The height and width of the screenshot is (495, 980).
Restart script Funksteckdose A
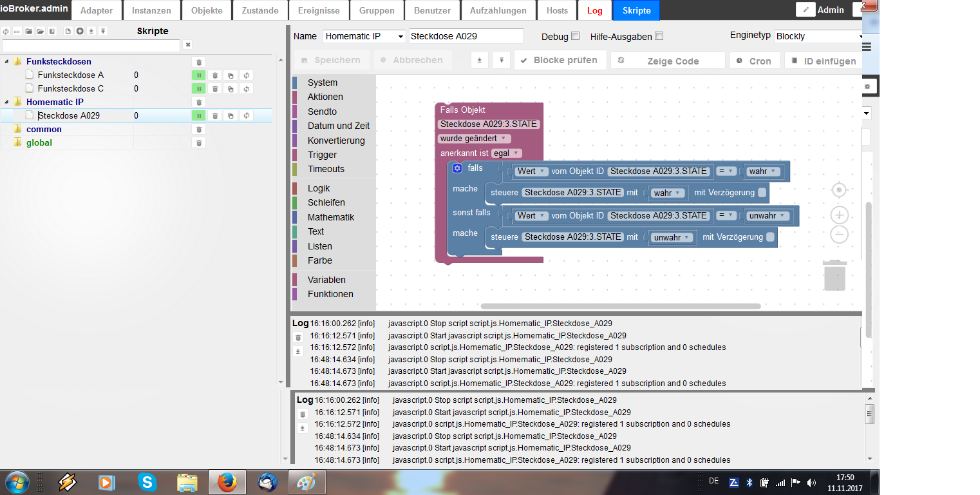click(x=247, y=75)
